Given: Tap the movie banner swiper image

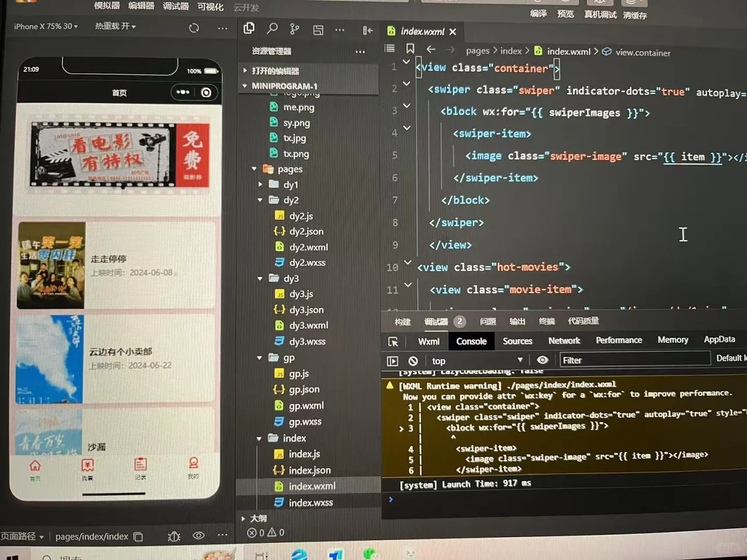Looking at the screenshot, I should coord(120,154).
